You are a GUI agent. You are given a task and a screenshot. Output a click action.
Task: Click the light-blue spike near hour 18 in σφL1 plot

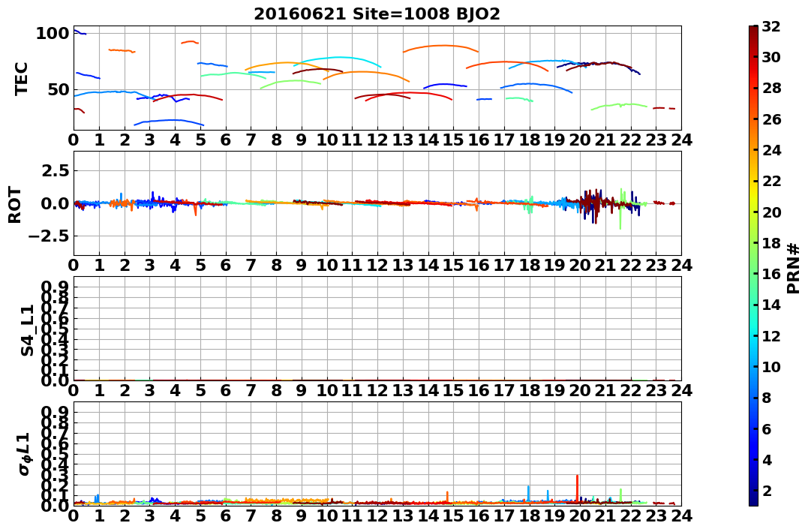(529, 493)
